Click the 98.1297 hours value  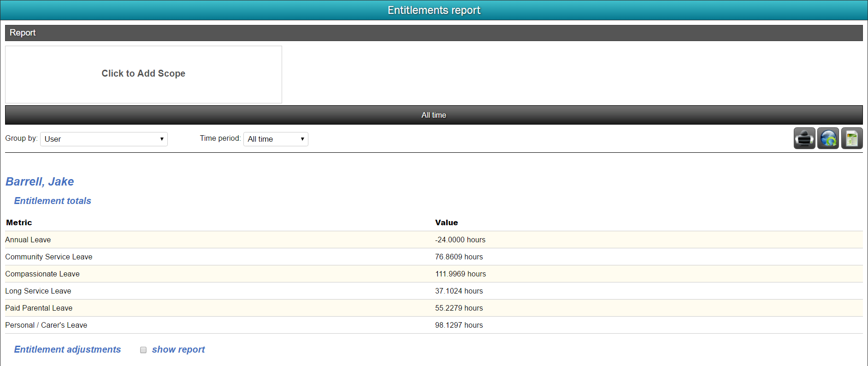(459, 325)
